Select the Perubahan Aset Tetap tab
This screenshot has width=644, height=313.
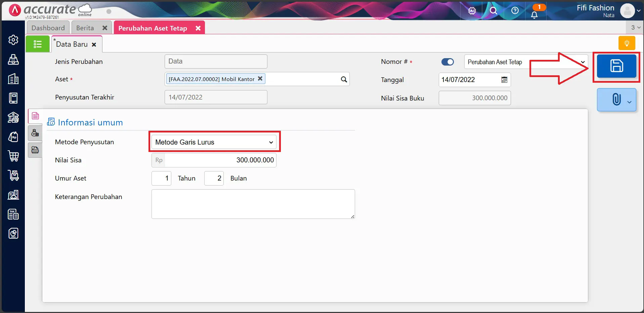pos(153,28)
